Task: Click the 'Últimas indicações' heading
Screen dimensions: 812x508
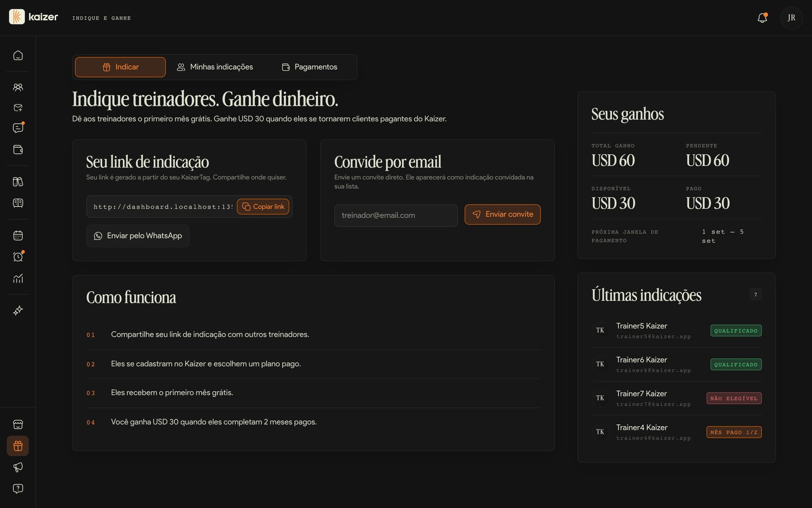Action: 646,295
